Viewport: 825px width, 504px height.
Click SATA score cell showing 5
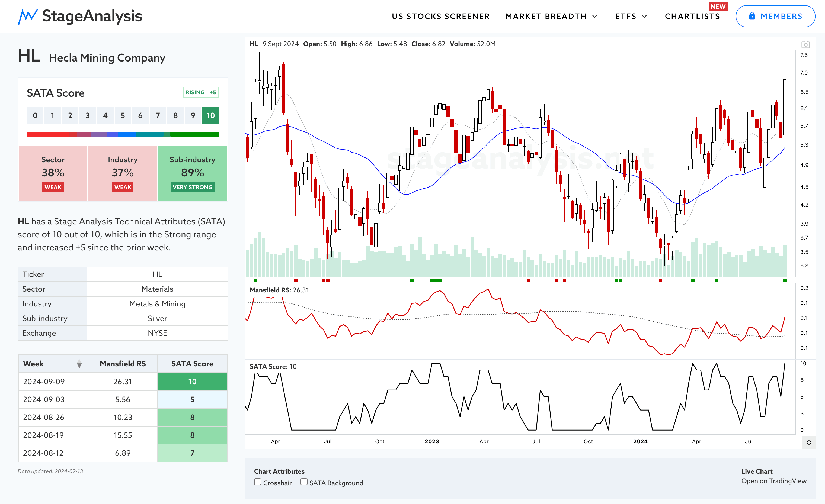point(192,399)
